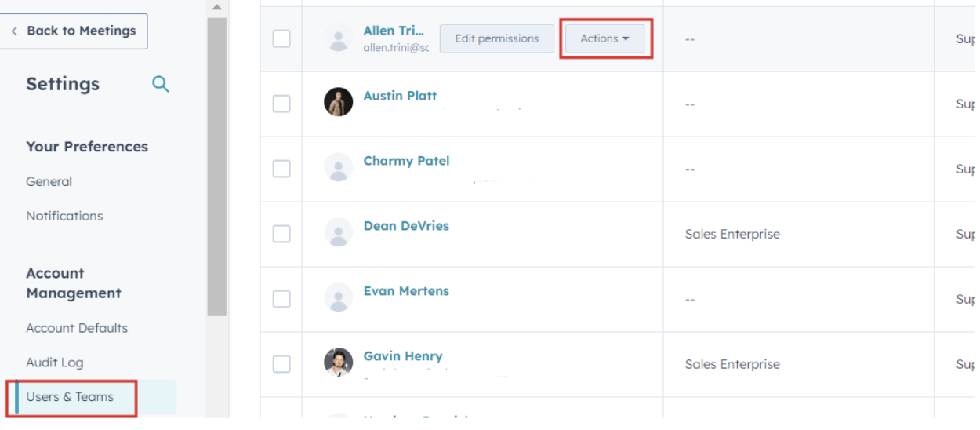The height and width of the screenshot is (430, 980).
Task: Open Notifications preferences
Action: point(64,216)
